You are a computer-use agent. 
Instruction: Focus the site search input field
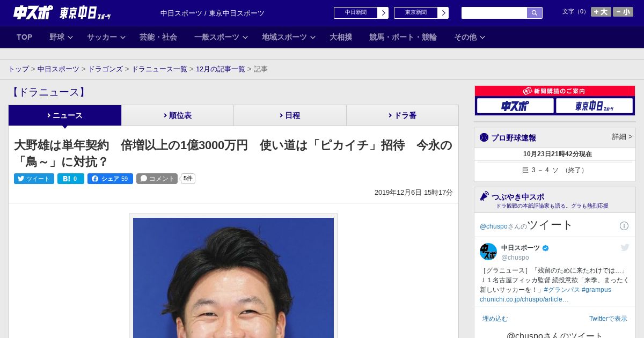click(494, 13)
